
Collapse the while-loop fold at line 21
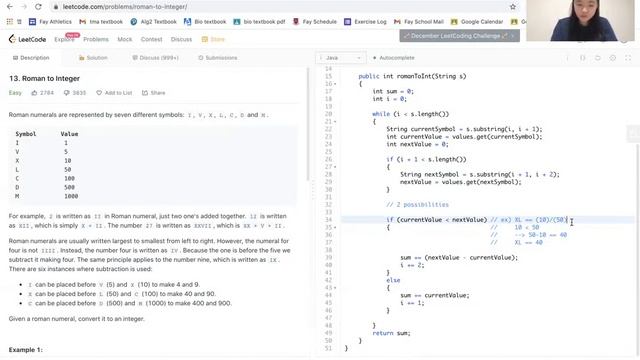point(336,122)
